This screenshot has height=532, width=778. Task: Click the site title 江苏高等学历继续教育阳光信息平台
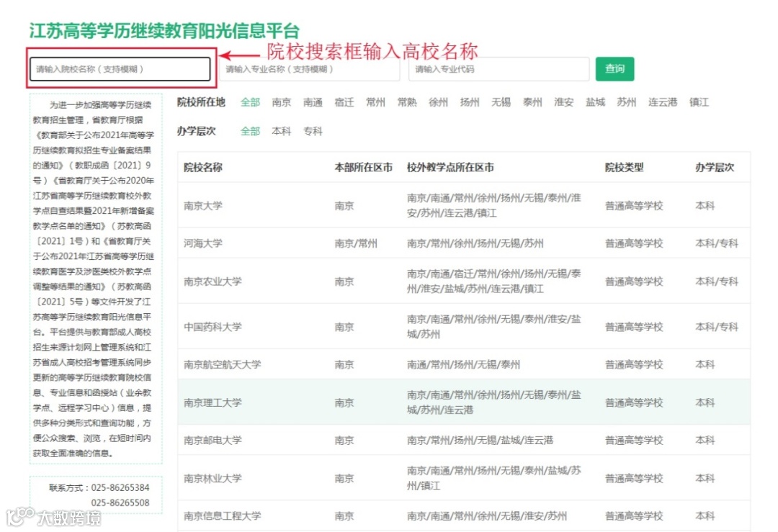(x=164, y=31)
